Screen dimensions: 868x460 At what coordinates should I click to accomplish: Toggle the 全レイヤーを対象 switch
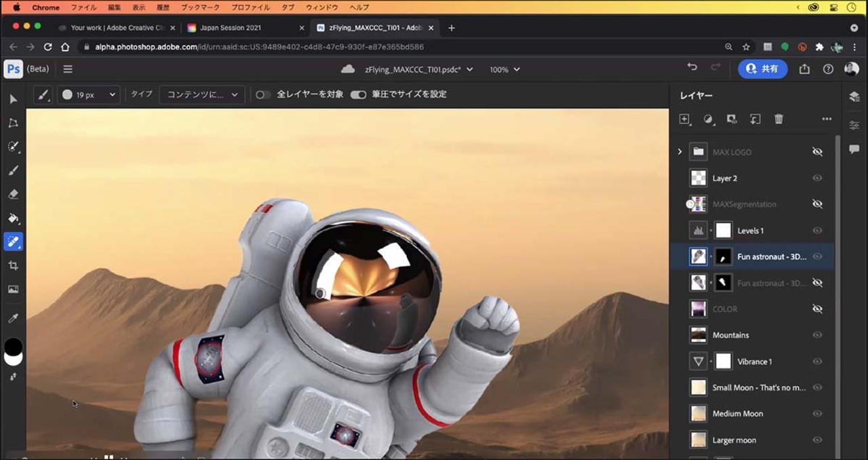tap(263, 95)
